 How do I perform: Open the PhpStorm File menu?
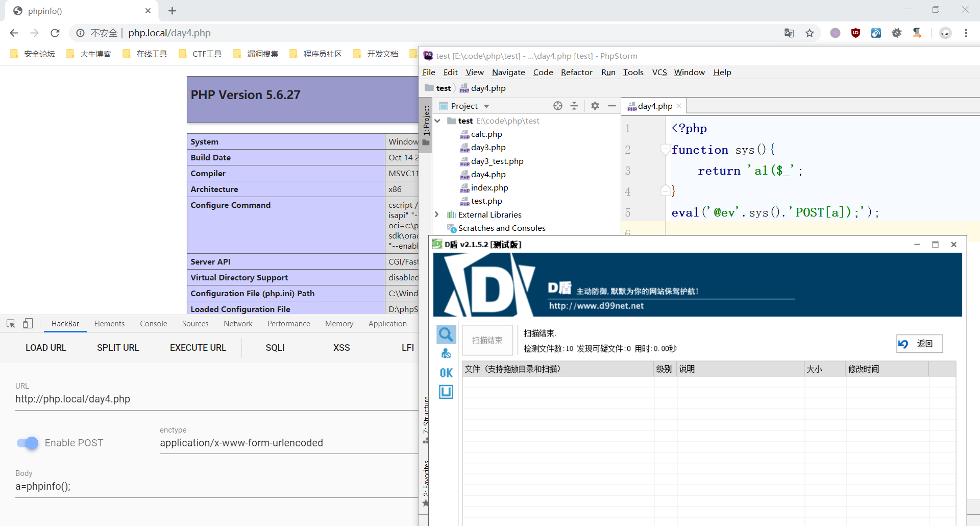pyautogui.click(x=429, y=73)
